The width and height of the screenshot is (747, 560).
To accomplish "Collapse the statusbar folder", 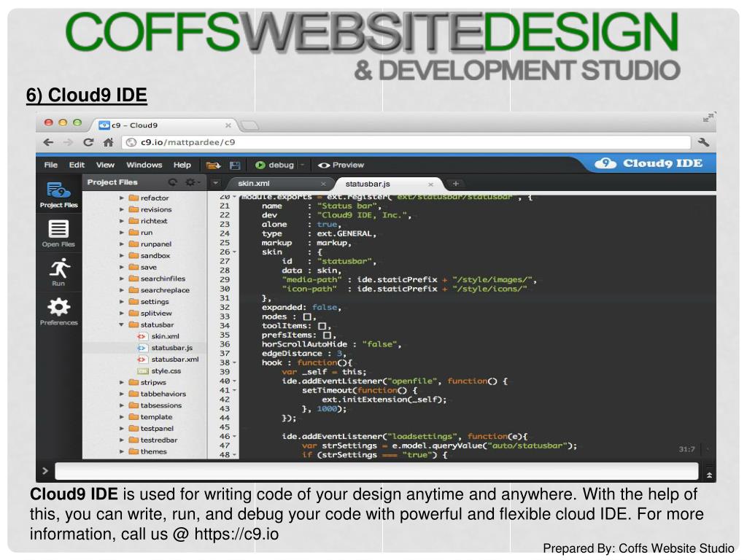I will [x=122, y=324].
